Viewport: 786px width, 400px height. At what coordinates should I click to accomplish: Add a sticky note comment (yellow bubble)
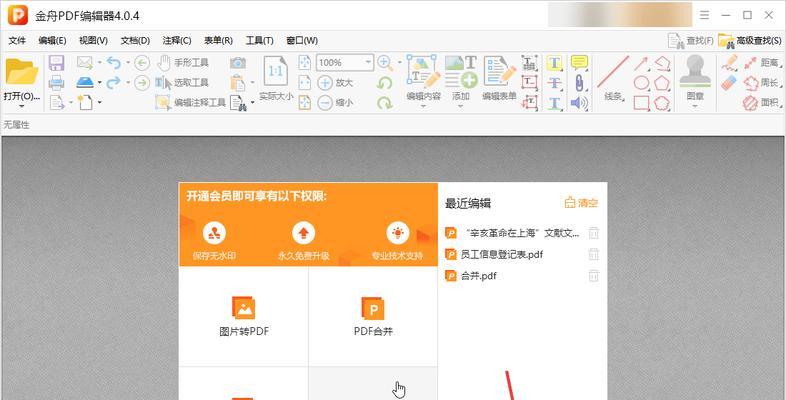click(x=579, y=63)
